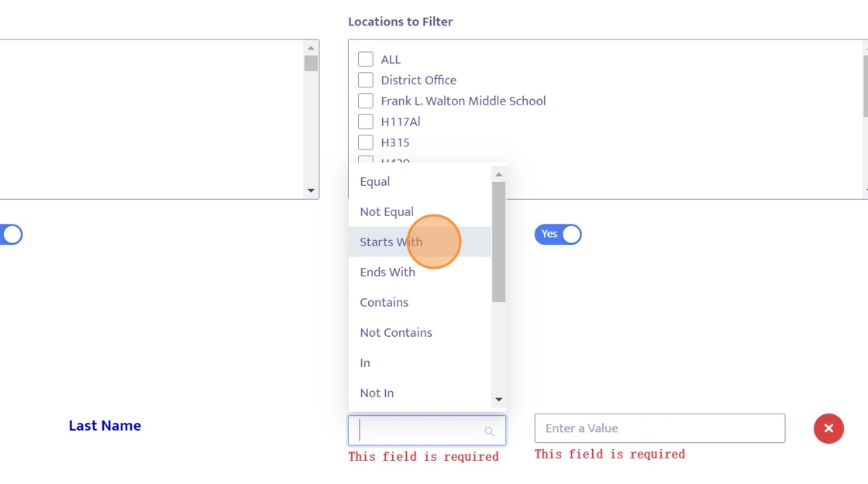Turn off the Yes toggle switch
The width and height of the screenshot is (868, 484).
[558, 234]
